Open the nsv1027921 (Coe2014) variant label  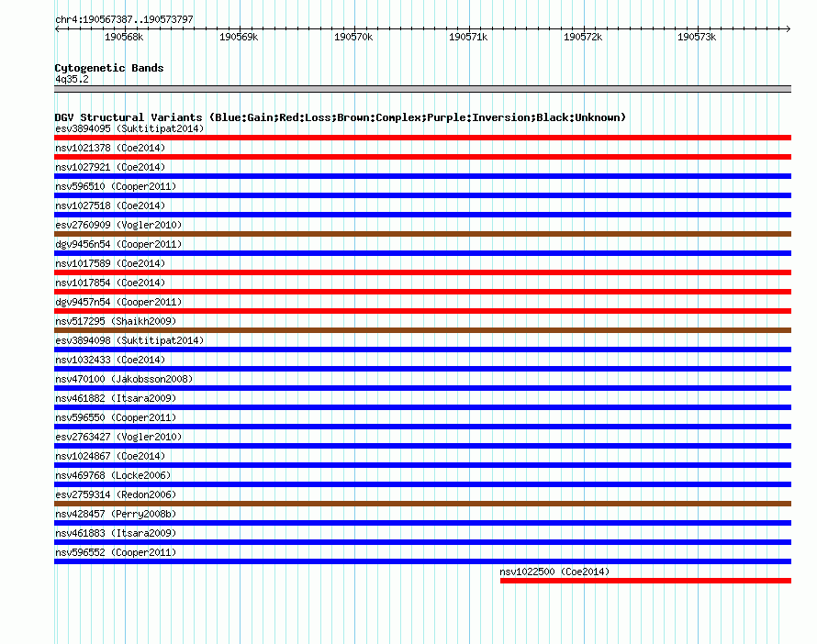point(110,167)
